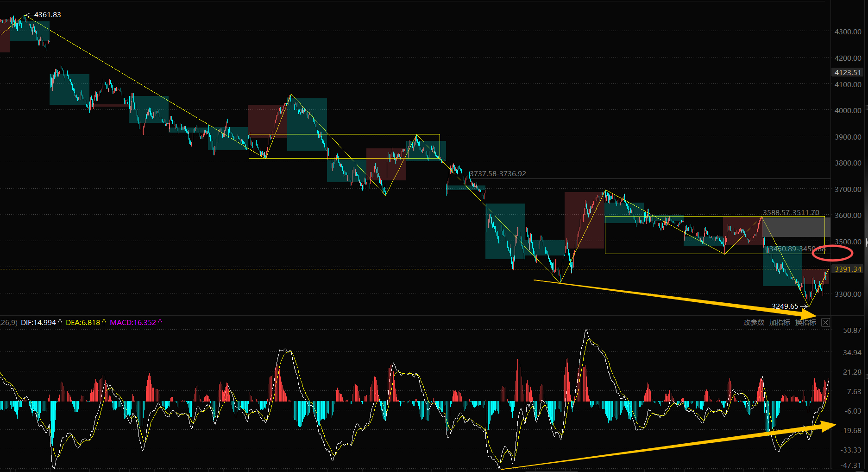The image size is (868, 472).
Task: Click the yellow DEA:6.818 readout
Action: (83, 323)
